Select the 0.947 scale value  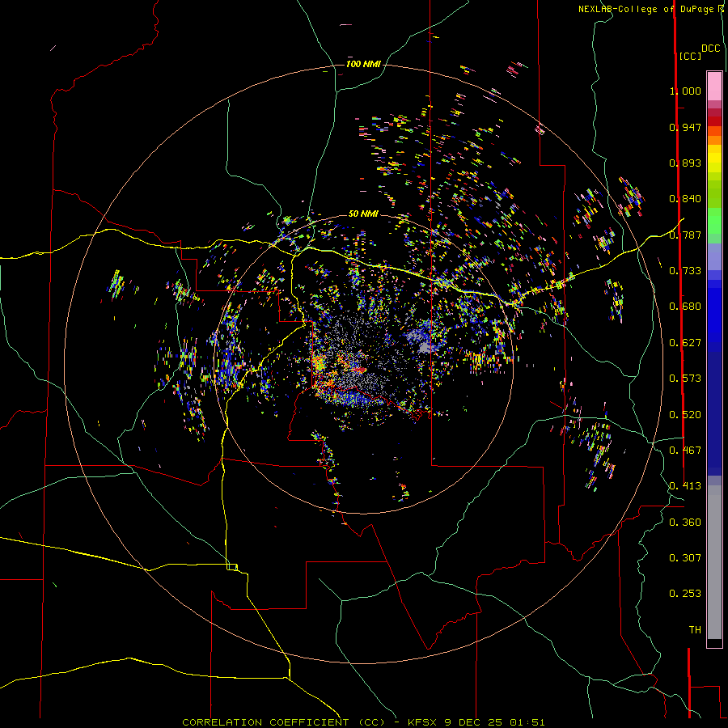point(685,127)
